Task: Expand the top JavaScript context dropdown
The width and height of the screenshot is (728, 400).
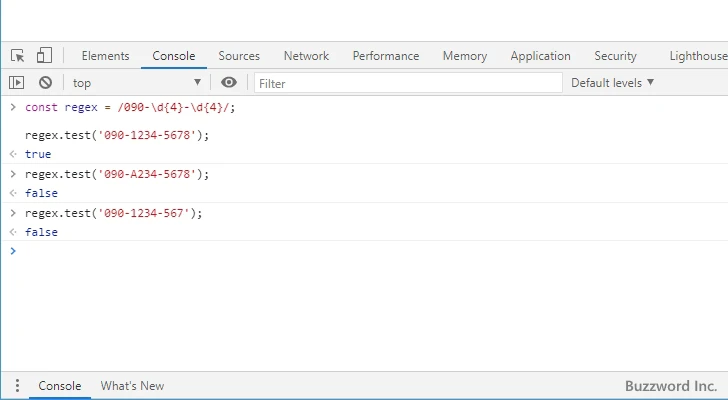Action: point(136,83)
